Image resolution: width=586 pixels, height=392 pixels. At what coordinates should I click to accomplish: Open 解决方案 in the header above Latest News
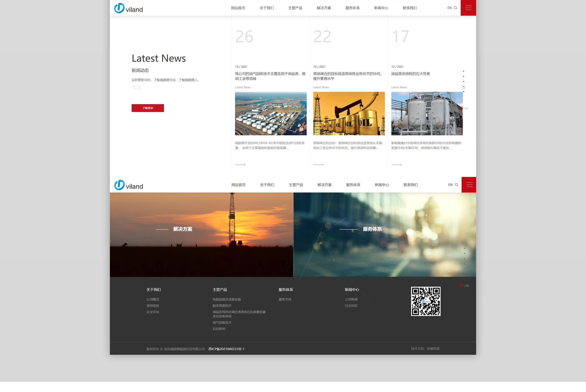(x=324, y=8)
